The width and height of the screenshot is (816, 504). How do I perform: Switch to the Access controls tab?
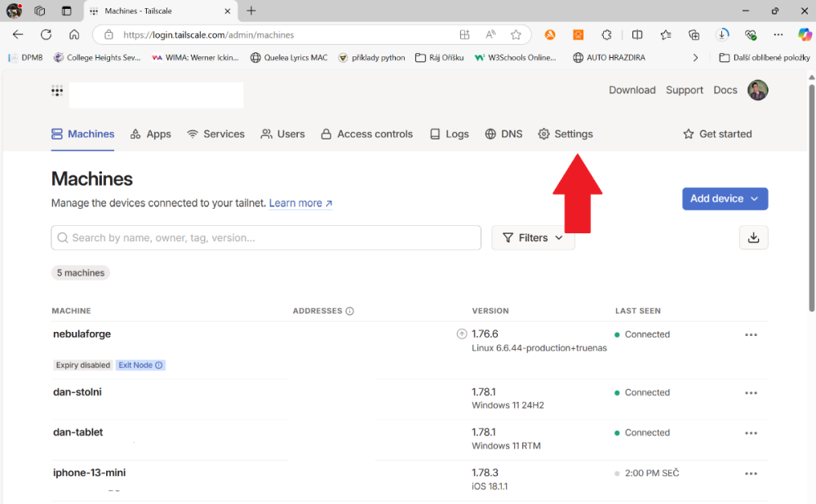(366, 134)
